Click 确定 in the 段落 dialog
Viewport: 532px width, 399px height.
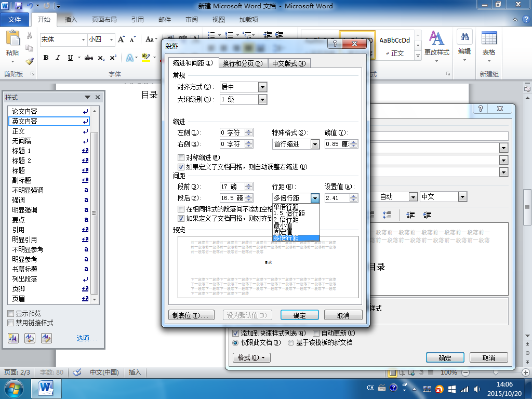(x=300, y=315)
